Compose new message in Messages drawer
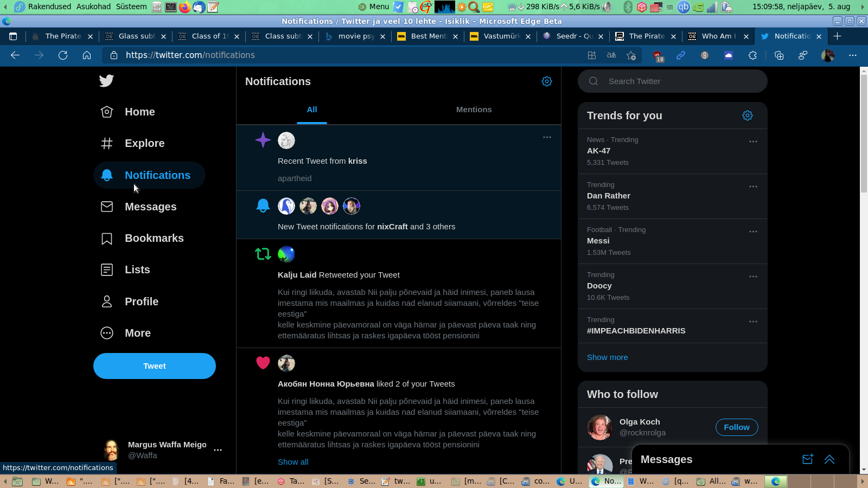 (x=808, y=459)
